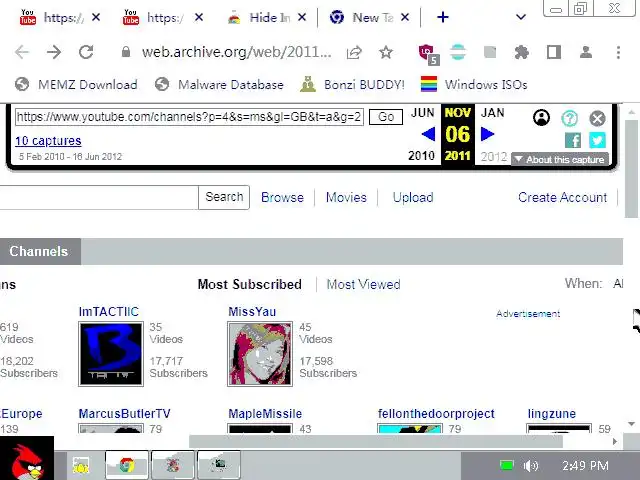This screenshot has width=640, height=480.
Task: Click the ImTACTIIC channel thumbnail
Action: click(x=111, y=354)
